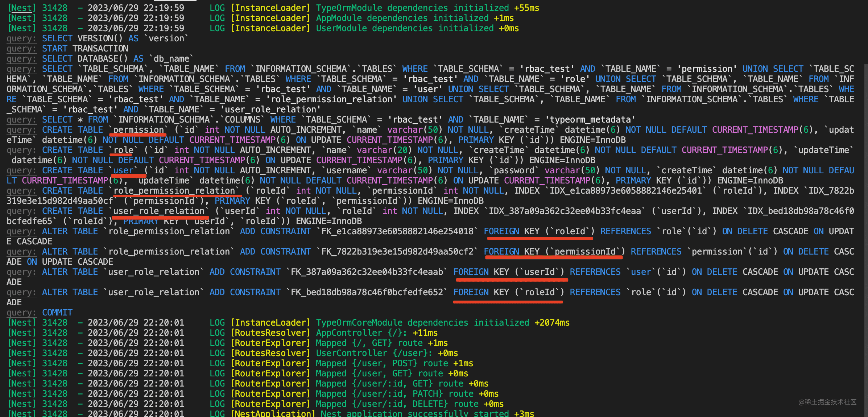Click the underlined `permission` table name
This screenshot has height=417, width=868.
point(138,130)
